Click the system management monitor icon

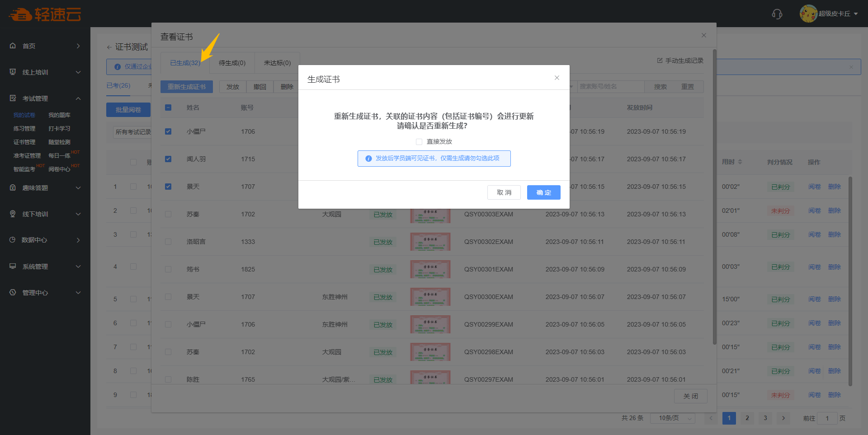pos(13,266)
